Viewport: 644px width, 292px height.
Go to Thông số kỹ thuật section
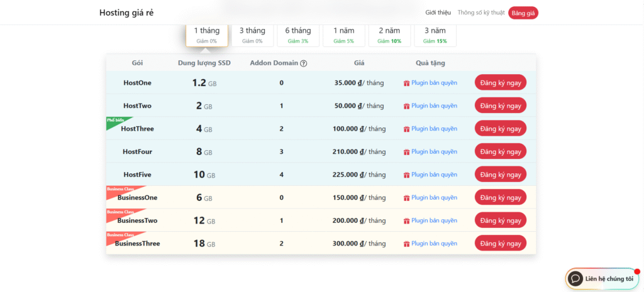click(481, 13)
